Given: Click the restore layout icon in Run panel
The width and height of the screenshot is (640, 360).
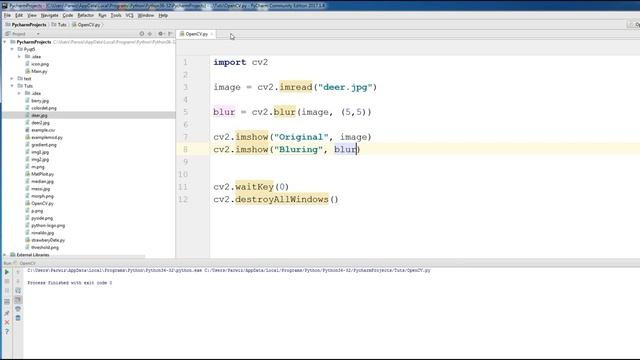Looking at the screenshot, I should (x=7, y=302).
